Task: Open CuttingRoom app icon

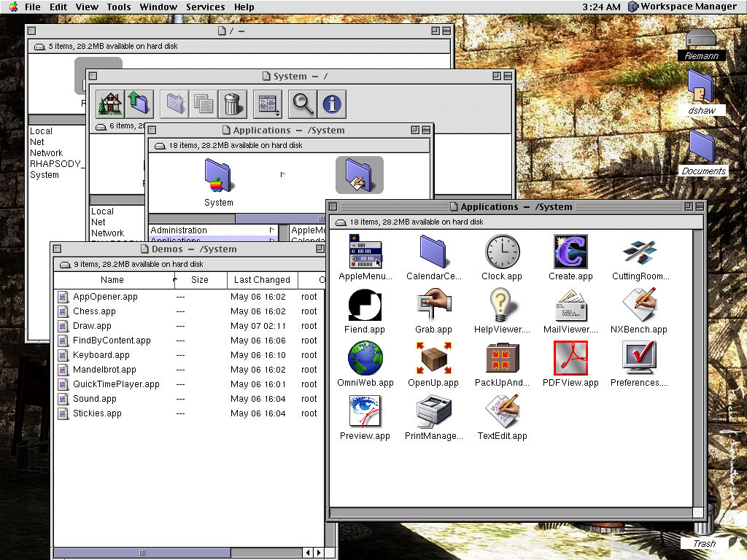Action: coord(639,252)
